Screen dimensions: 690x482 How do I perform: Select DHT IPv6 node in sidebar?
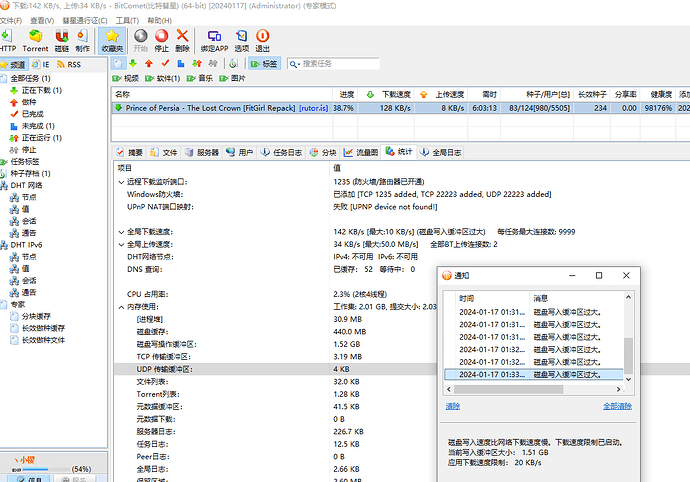(26, 245)
